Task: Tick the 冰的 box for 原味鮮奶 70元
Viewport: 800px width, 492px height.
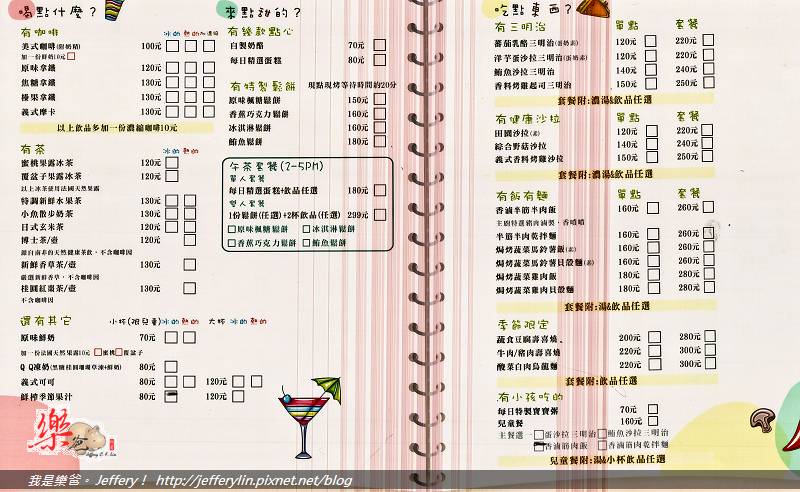Action: click(171, 337)
